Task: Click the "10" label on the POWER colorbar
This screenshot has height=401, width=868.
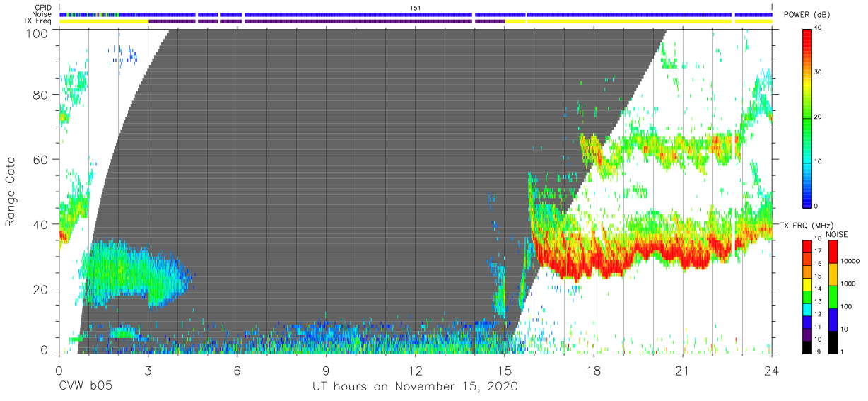Action: coord(817,161)
